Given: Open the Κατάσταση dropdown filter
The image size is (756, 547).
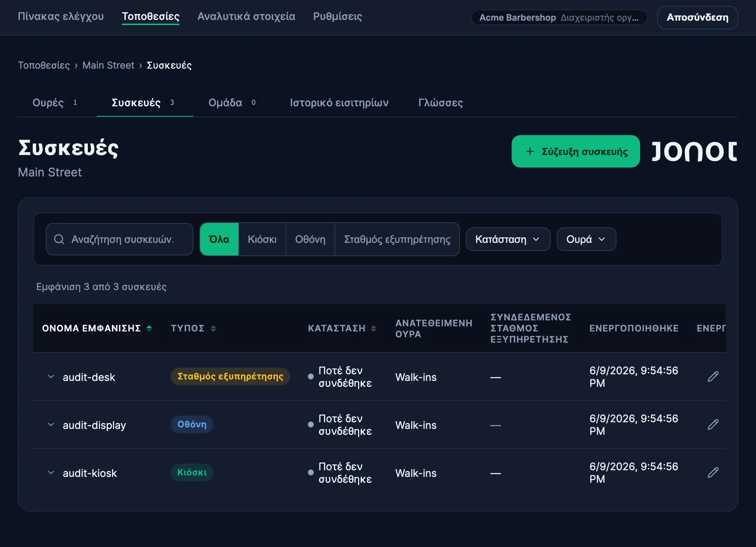Looking at the screenshot, I should pyautogui.click(x=508, y=239).
